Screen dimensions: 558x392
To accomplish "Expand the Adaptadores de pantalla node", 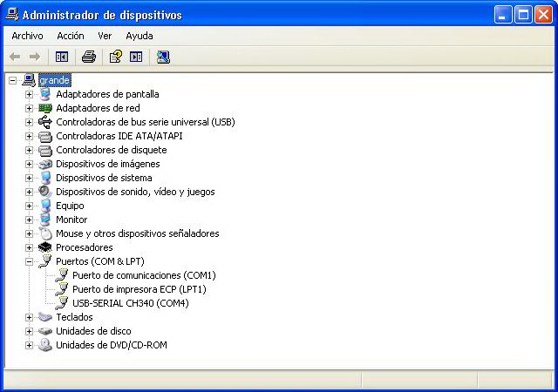I will [29, 94].
